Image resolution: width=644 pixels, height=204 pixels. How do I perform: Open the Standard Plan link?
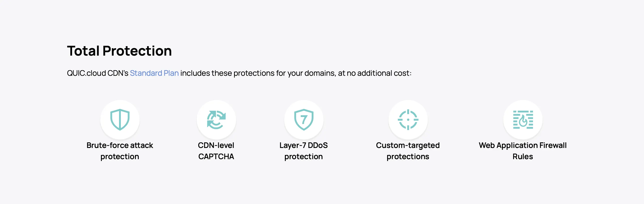tap(154, 73)
